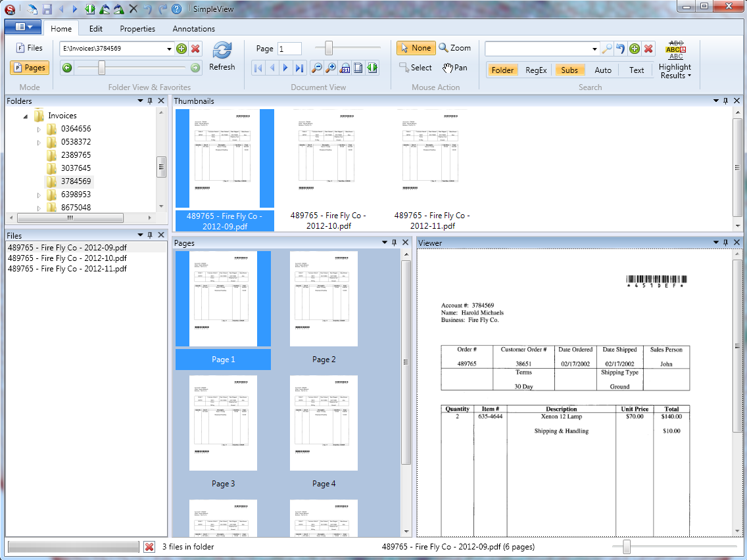Pin the Folders panel
This screenshot has height=560, width=747.
[150, 101]
